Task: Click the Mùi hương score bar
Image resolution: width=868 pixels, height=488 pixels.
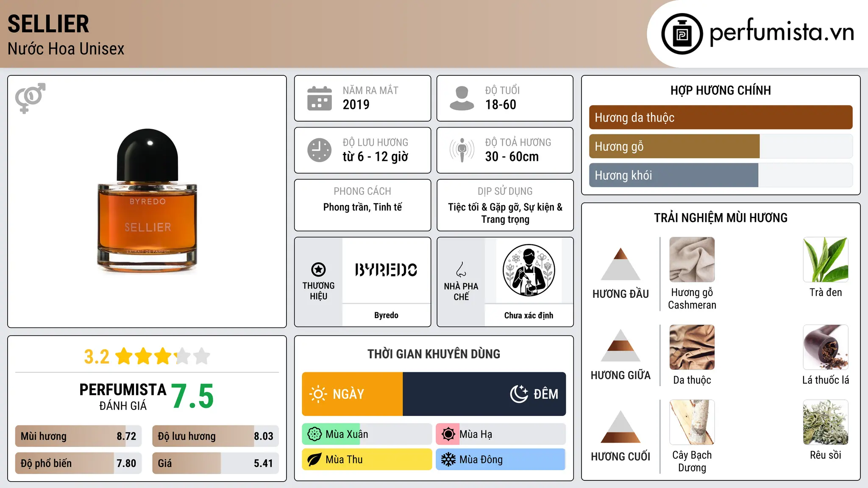Action: (x=78, y=436)
